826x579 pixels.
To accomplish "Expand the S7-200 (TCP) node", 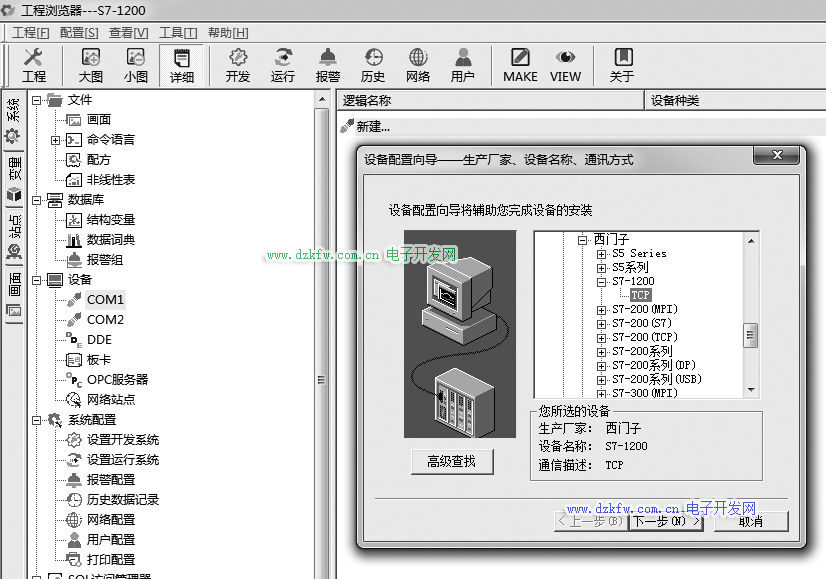I will tap(601, 338).
